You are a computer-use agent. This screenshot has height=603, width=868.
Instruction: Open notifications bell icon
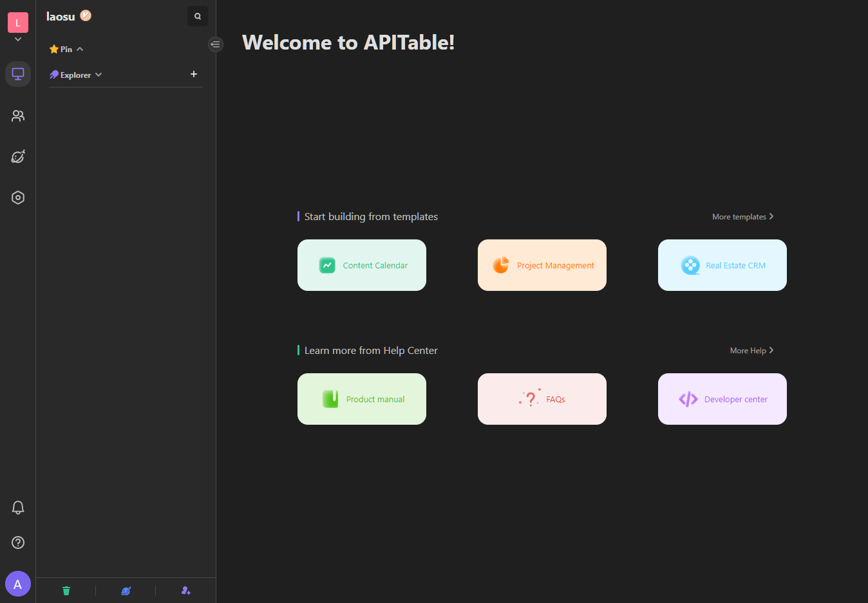pos(18,508)
